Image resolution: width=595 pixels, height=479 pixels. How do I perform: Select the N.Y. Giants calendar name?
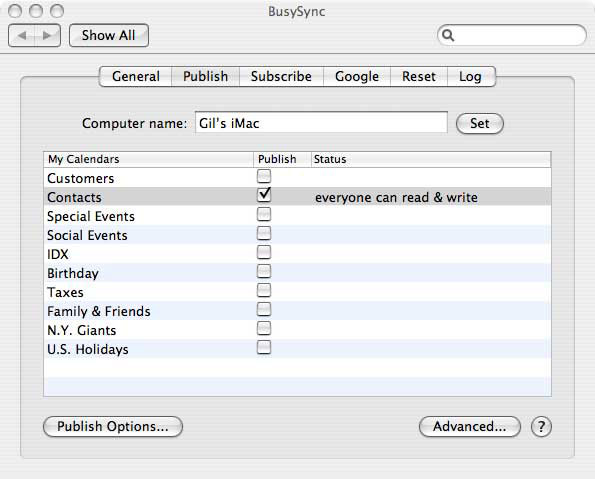[x=82, y=330]
